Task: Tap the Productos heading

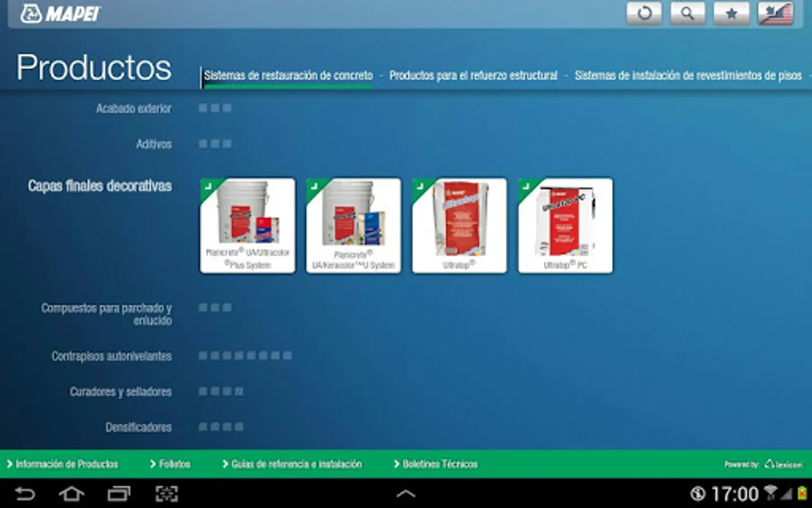Action: [x=94, y=67]
